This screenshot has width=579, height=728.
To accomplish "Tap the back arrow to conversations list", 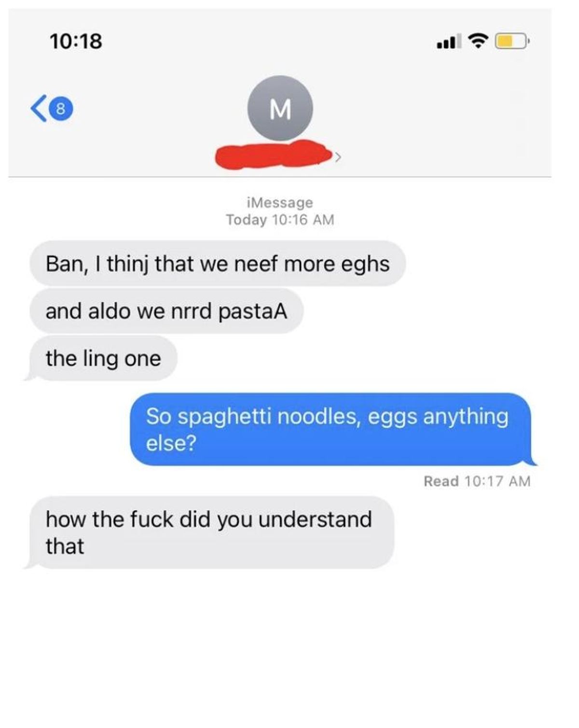I will pos(39,109).
